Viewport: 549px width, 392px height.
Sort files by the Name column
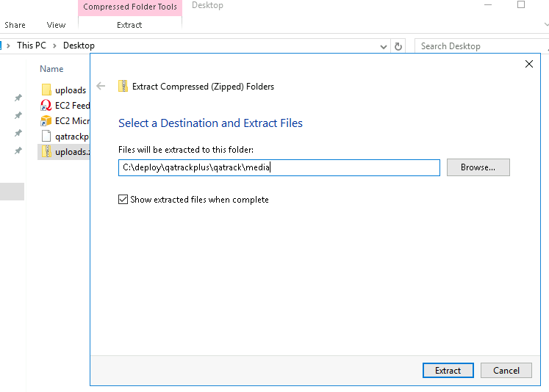point(51,69)
